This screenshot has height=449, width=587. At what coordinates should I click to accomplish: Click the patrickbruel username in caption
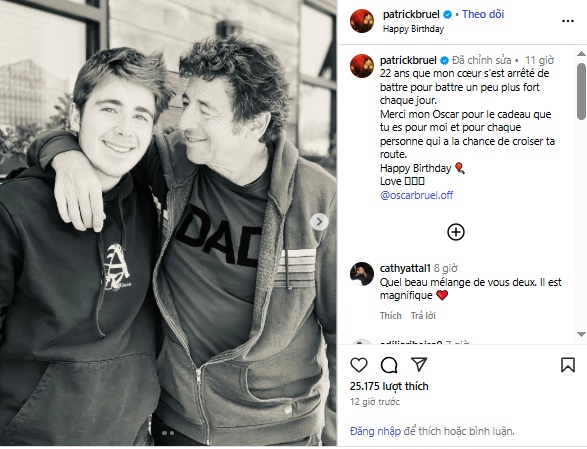(408, 60)
